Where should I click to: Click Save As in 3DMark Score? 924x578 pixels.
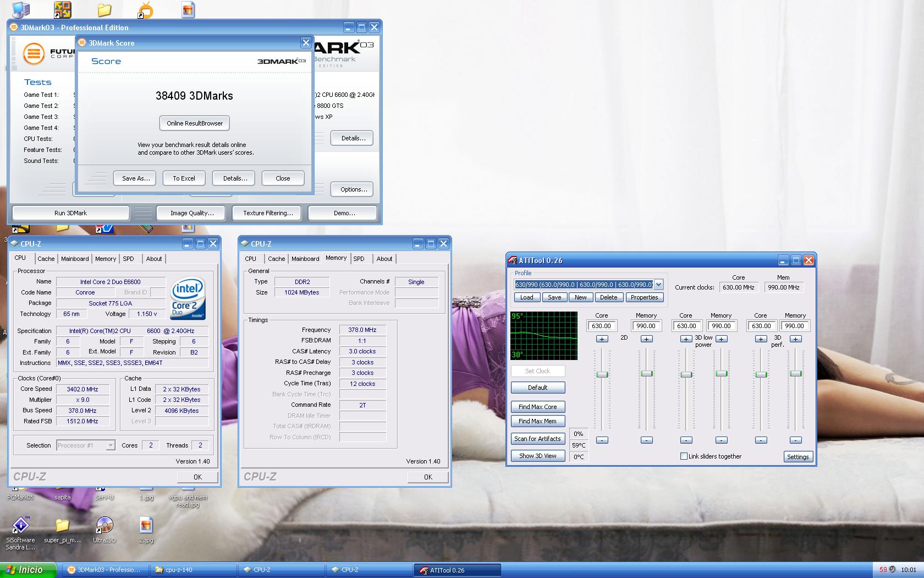point(135,178)
